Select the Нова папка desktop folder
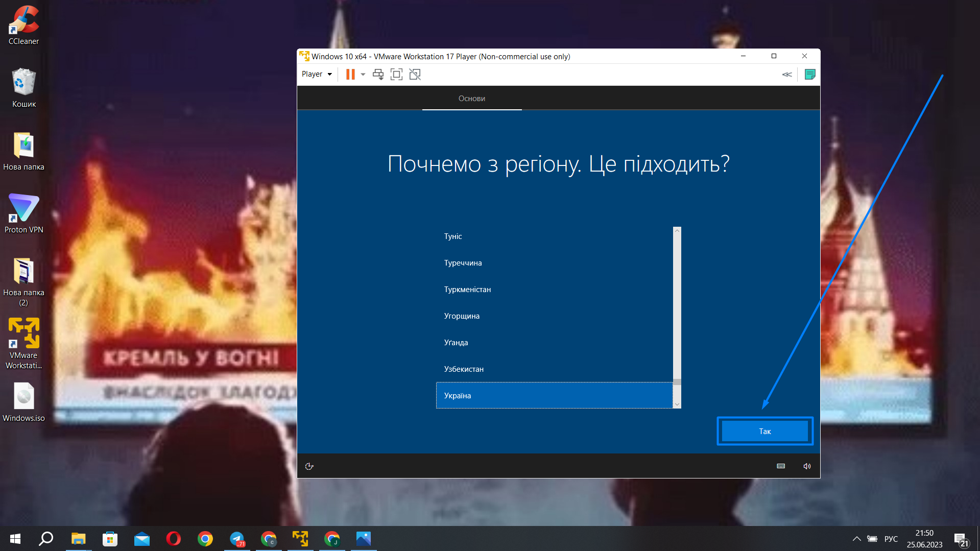 click(x=24, y=151)
